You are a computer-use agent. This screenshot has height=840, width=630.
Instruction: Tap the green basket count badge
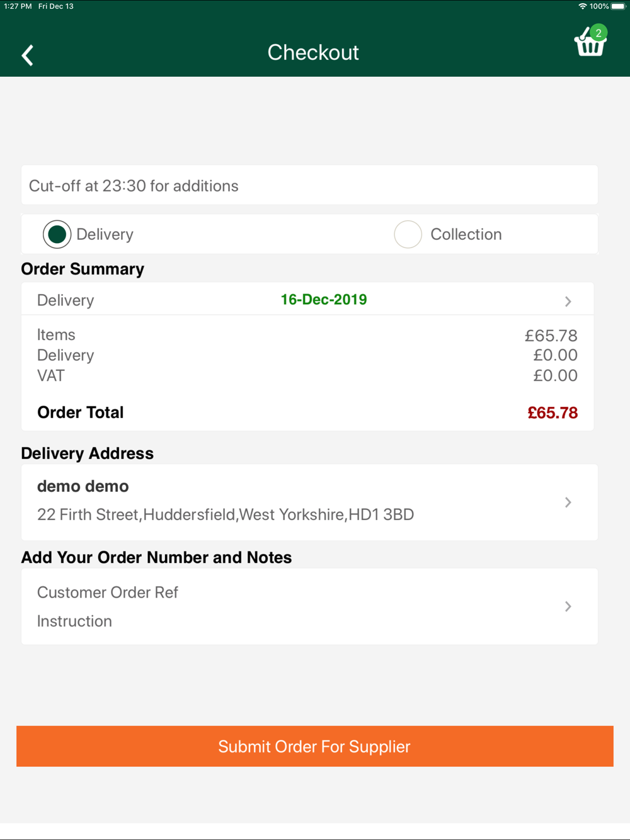(x=598, y=33)
